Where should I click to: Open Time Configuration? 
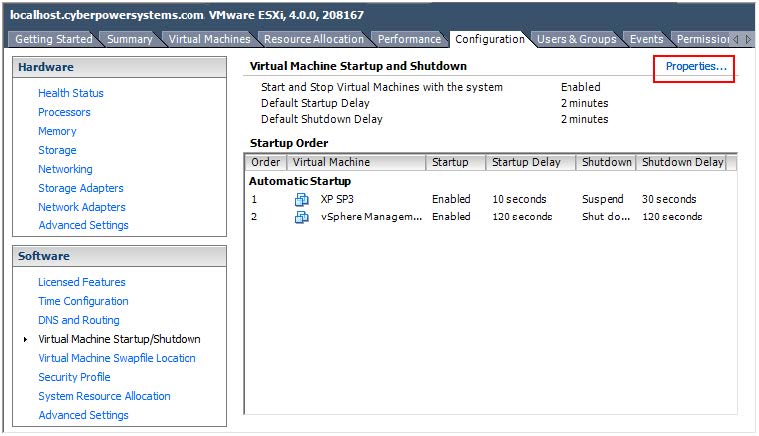click(x=83, y=301)
